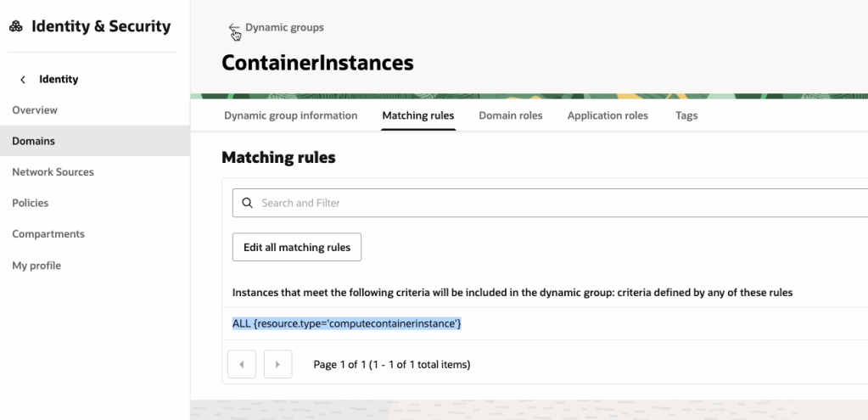Open Compartments in the sidebar
The width and height of the screenshot is (868, 420).
click(x=48, y=234)
